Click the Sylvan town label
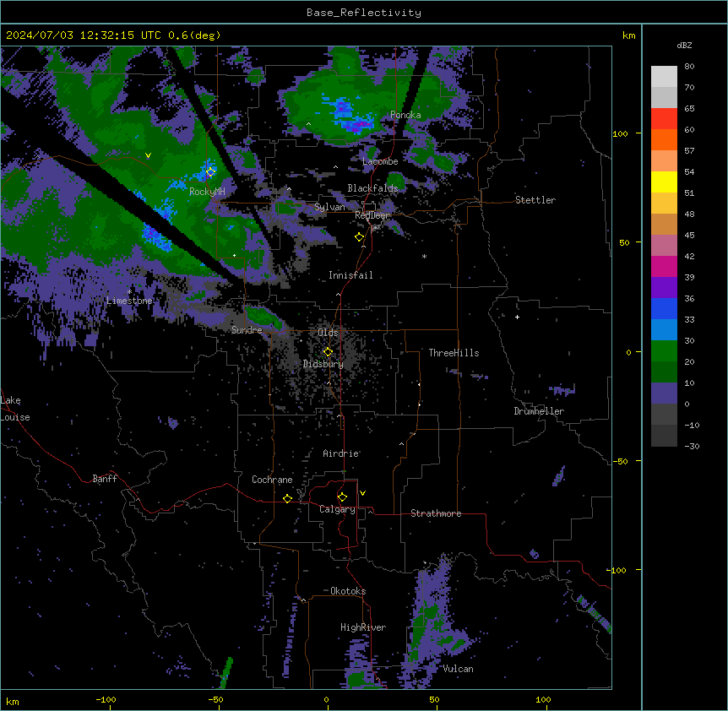 pyautogui.click(x=329, y=207)
